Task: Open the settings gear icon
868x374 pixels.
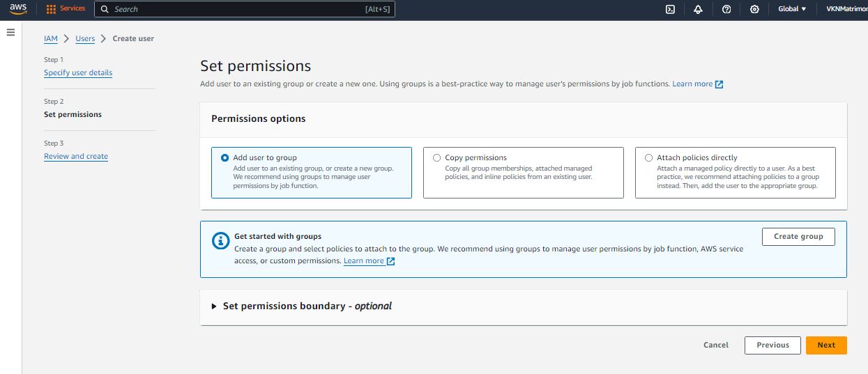Action: coord(754,9)
